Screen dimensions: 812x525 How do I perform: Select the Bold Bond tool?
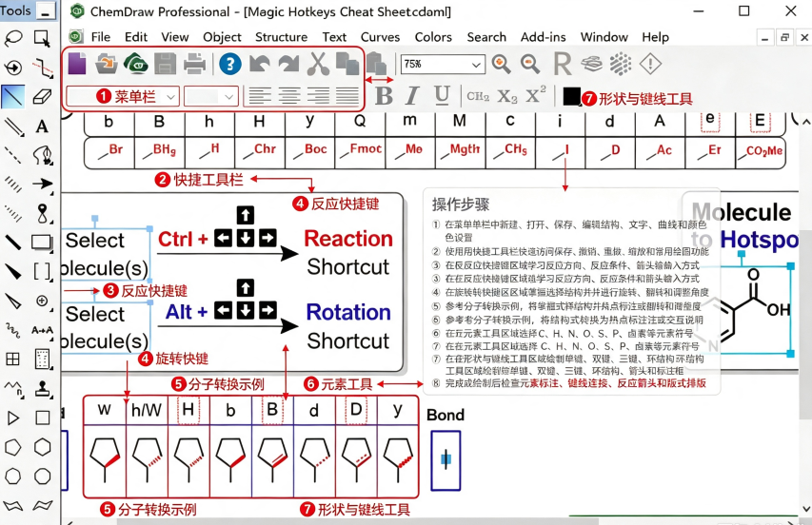[x=13, y=242]
